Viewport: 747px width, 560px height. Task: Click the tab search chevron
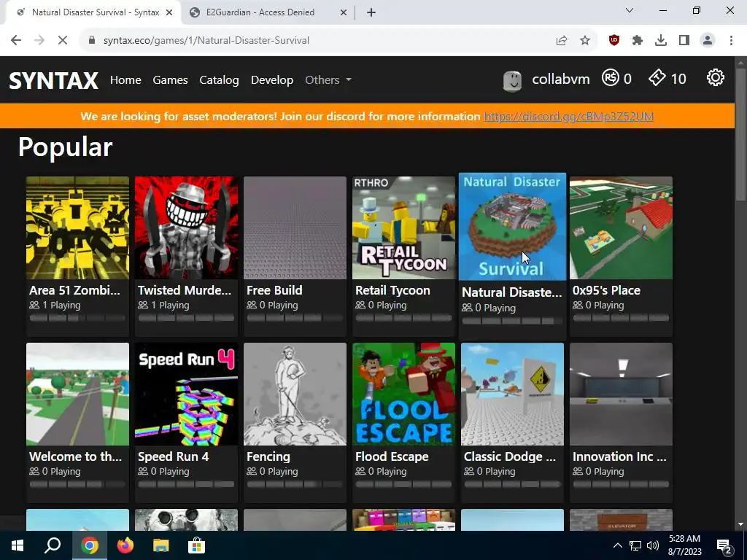630,10
